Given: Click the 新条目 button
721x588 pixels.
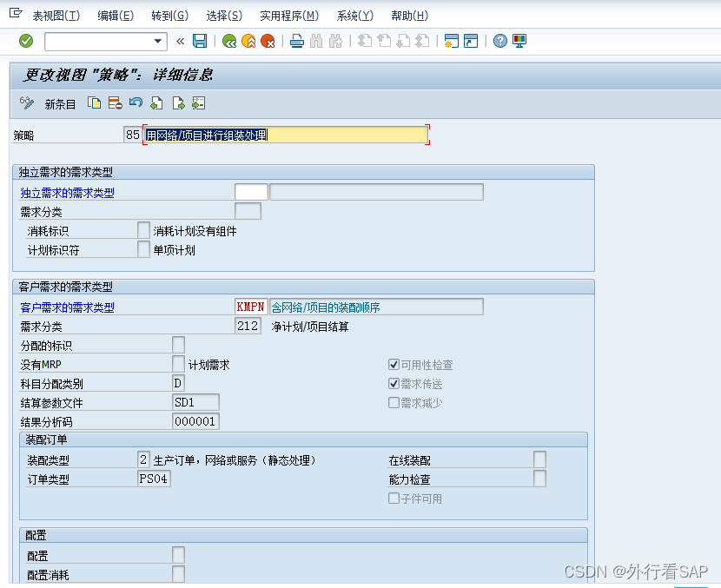Looking at the screenshot, I should [60, 104].
